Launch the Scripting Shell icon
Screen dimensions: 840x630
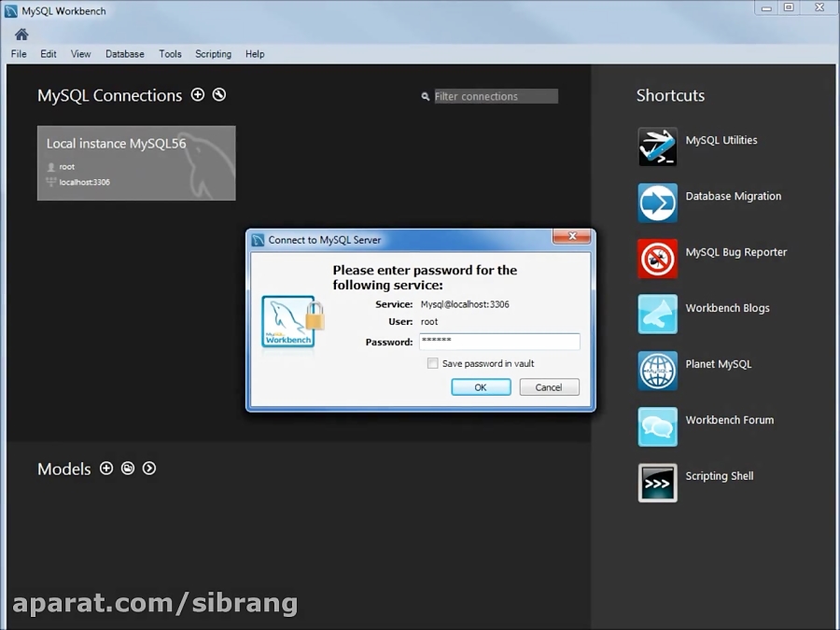(657, 483)
